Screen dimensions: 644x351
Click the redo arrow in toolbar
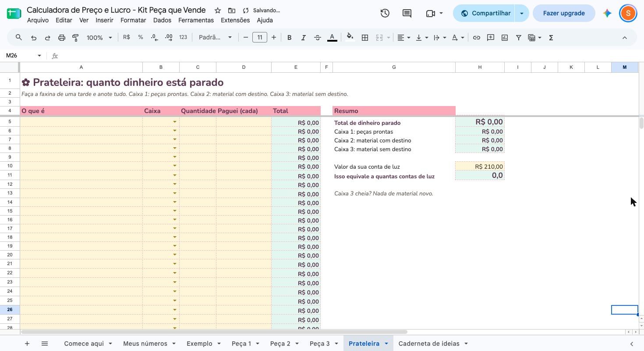(x=48, y=38)
